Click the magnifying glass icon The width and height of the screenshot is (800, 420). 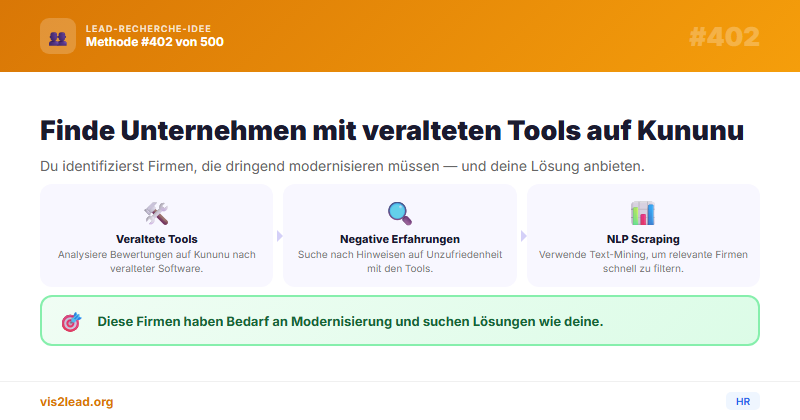399,213
